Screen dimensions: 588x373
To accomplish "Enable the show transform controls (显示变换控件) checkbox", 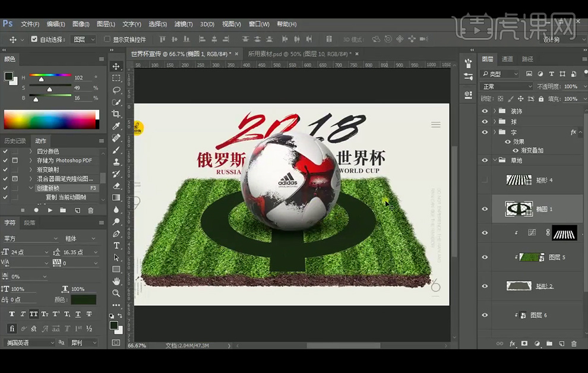I will click(108, 39).
